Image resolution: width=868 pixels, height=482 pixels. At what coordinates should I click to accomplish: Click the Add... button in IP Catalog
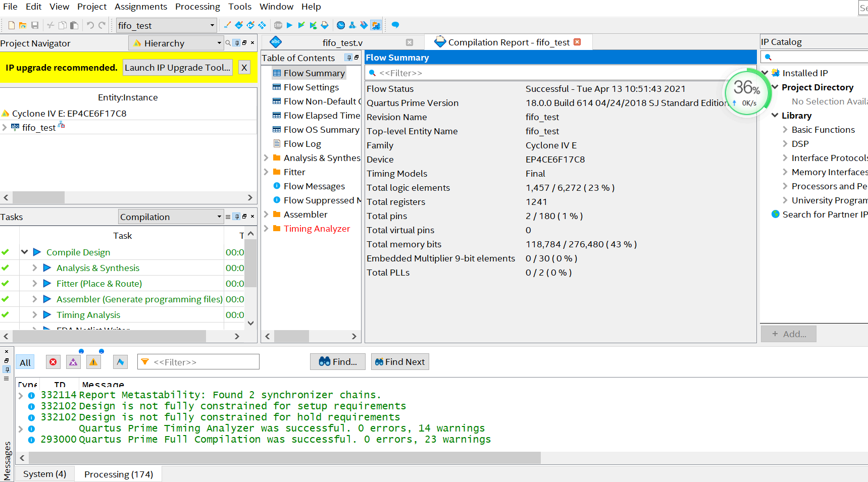coord(789,334)
